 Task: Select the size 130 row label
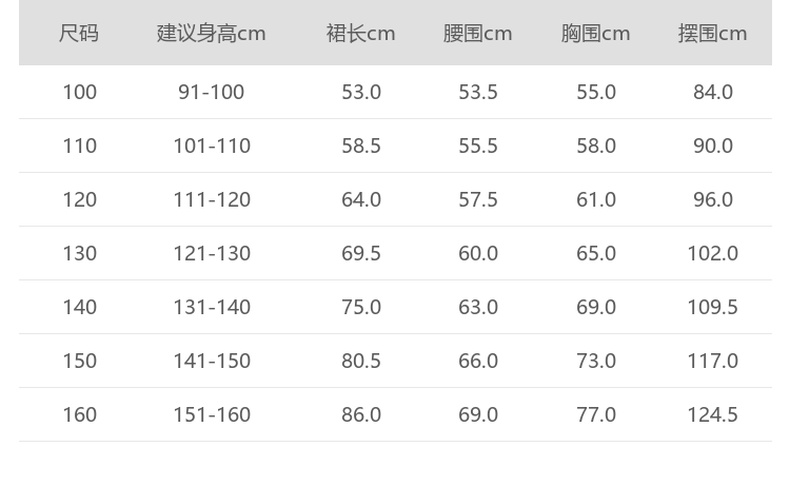click(80, 253)
